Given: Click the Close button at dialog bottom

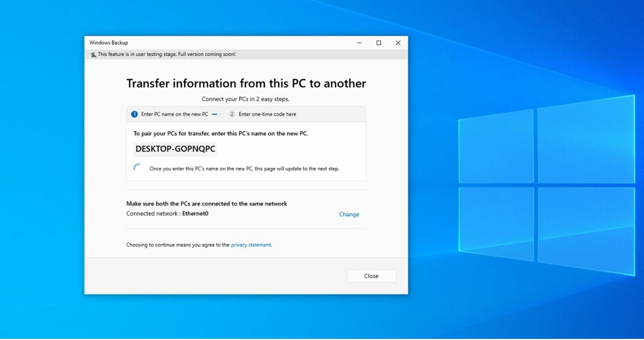Looking at the screenshot, I should click(372, 276).
